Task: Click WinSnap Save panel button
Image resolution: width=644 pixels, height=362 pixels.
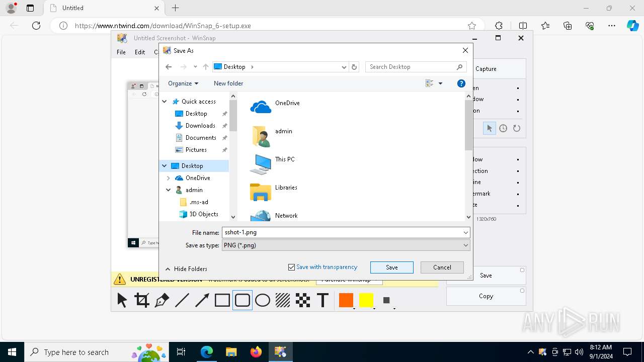Action: pyautogui.click(x=486, y=276)
